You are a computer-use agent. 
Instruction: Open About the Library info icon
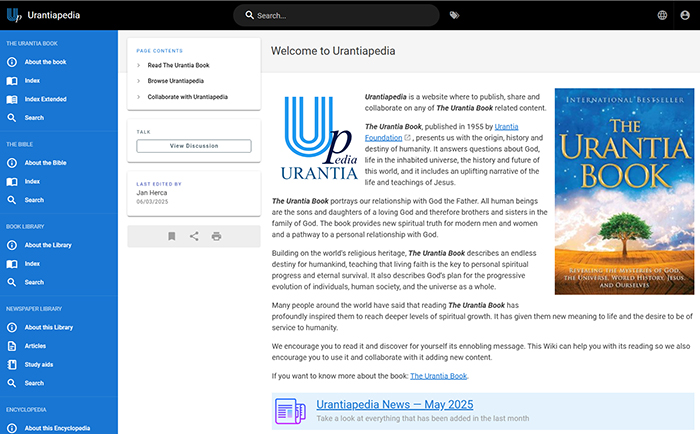(x=12, y=245)
